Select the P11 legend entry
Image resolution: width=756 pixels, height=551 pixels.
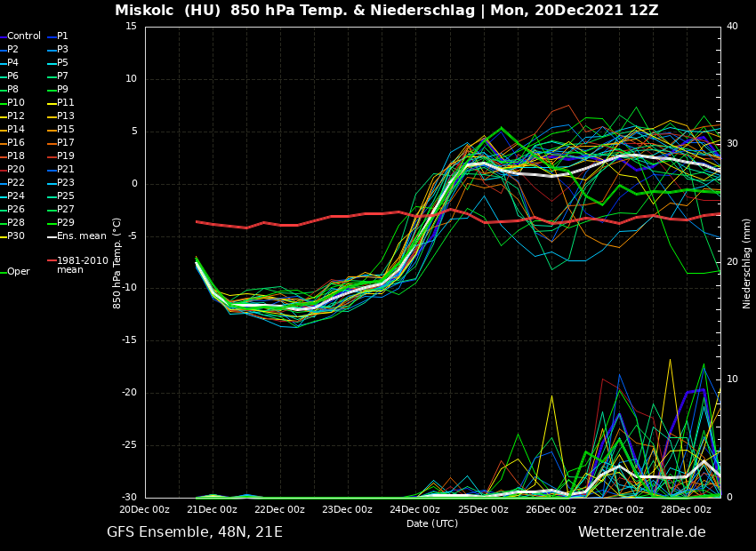pos(66,103)
